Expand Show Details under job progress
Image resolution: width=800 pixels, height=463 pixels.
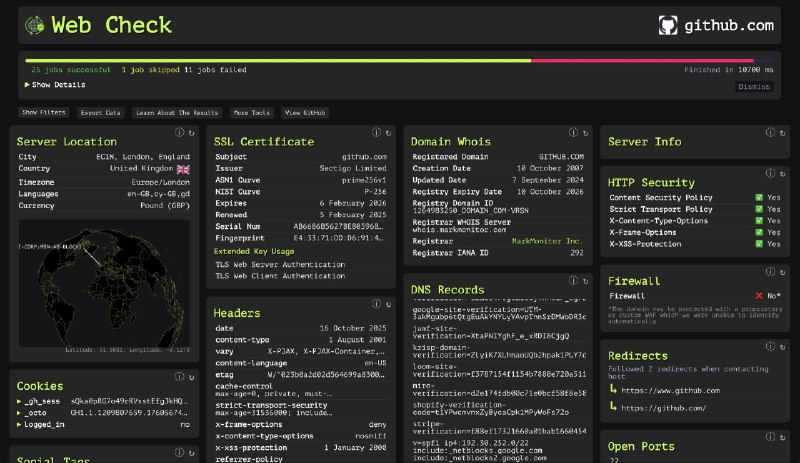pyautogui.click(x=55, y=85)
